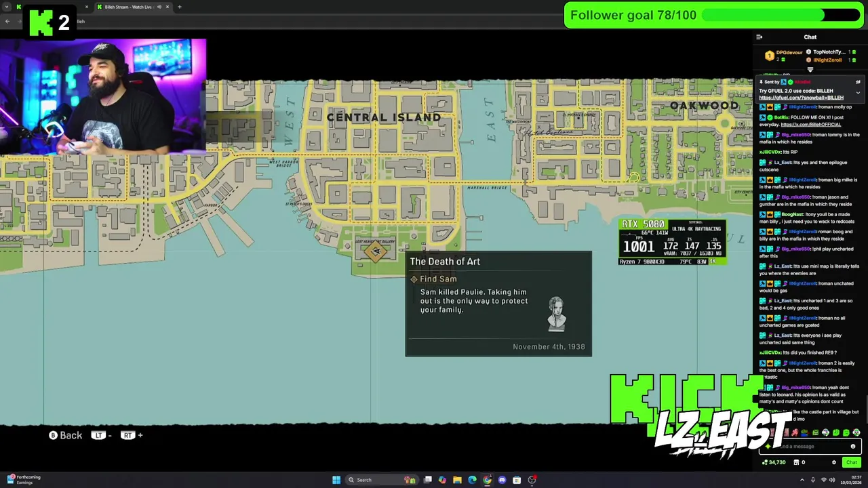
Task: Insert the pink ribbon quick emote
Action: [x=795, y=432]
